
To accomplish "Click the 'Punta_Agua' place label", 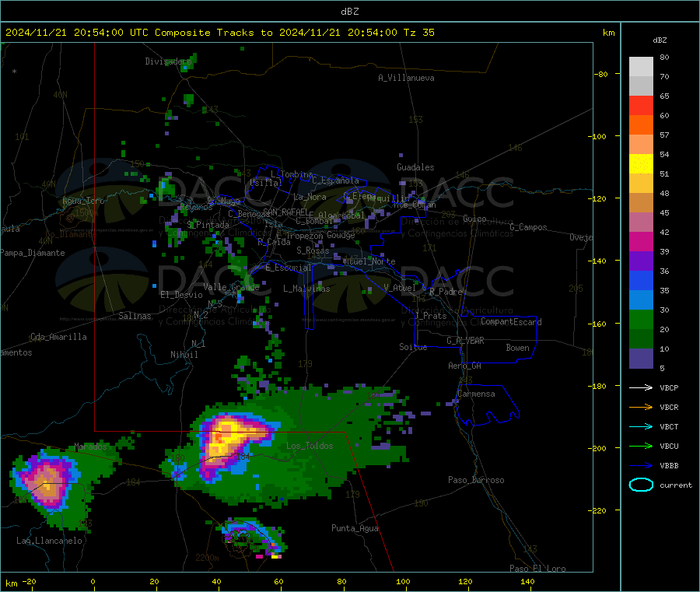I will coord(355,528).
